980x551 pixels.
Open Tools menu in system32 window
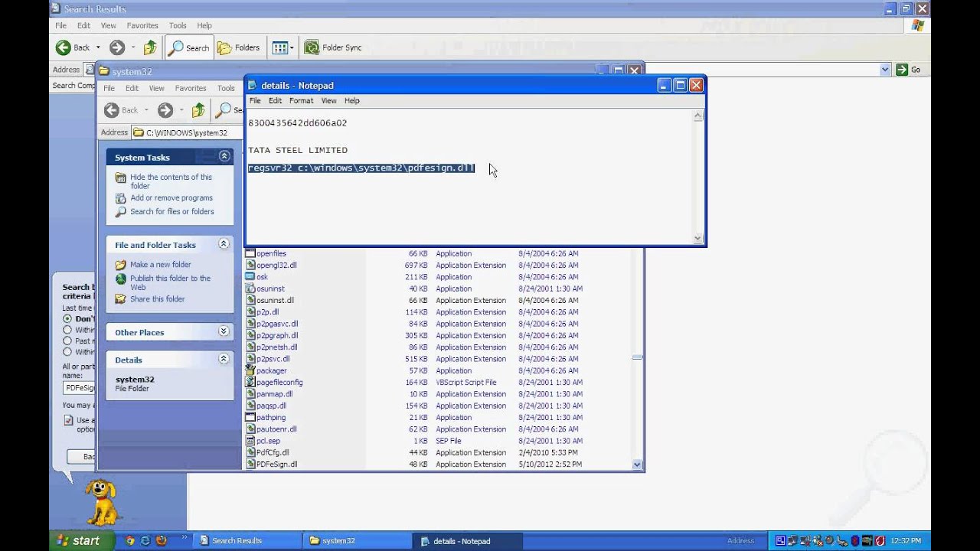pos(226,88)
